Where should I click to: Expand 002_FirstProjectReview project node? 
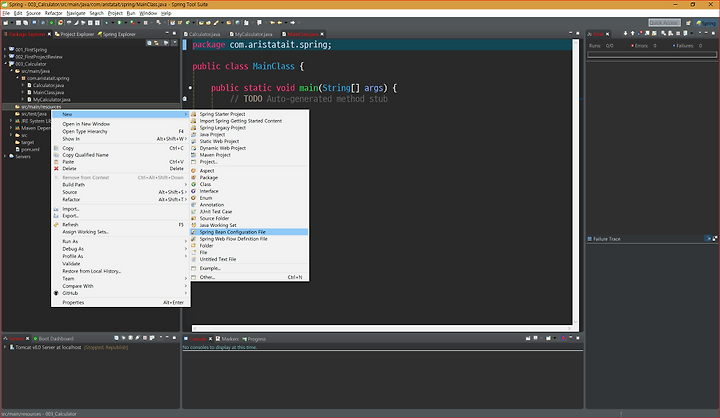tap(5, 57)
